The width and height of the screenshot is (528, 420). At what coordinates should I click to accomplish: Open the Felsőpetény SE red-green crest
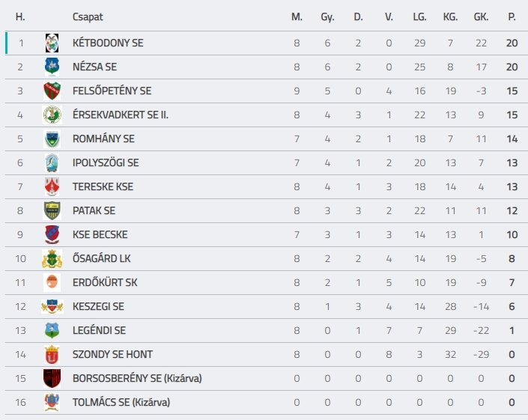52,91
